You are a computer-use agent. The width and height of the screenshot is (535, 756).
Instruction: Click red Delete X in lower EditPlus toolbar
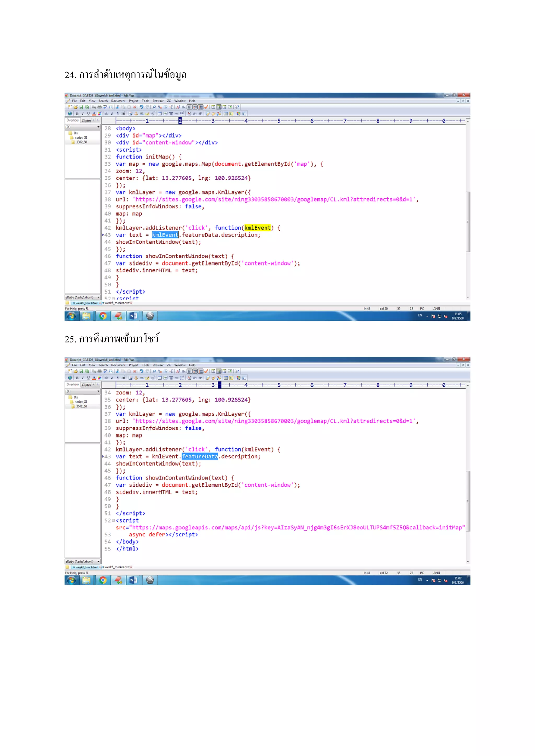click(x=135, y=371)
